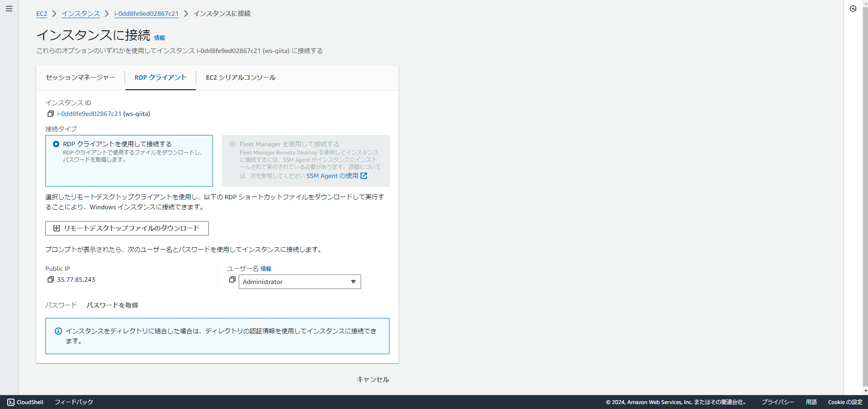
Task: Open Cookie の設定 in footer
Action: 845,402
